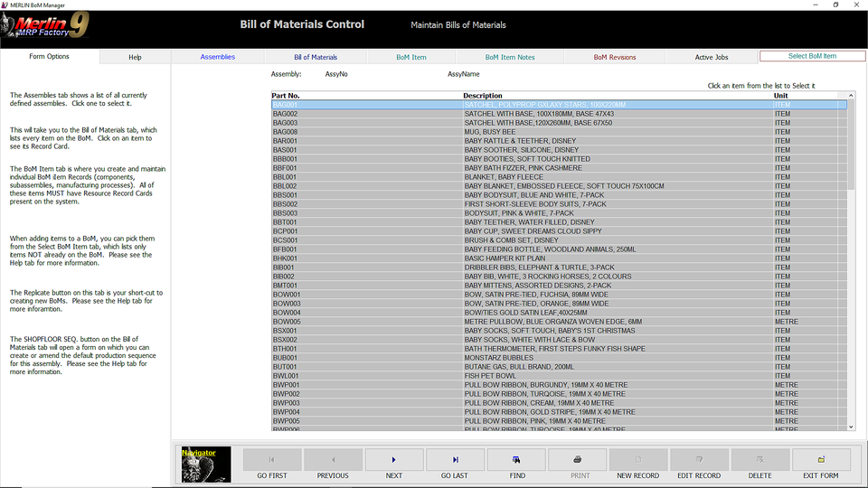Open the BoM Revisions tab

coord(615,57)
